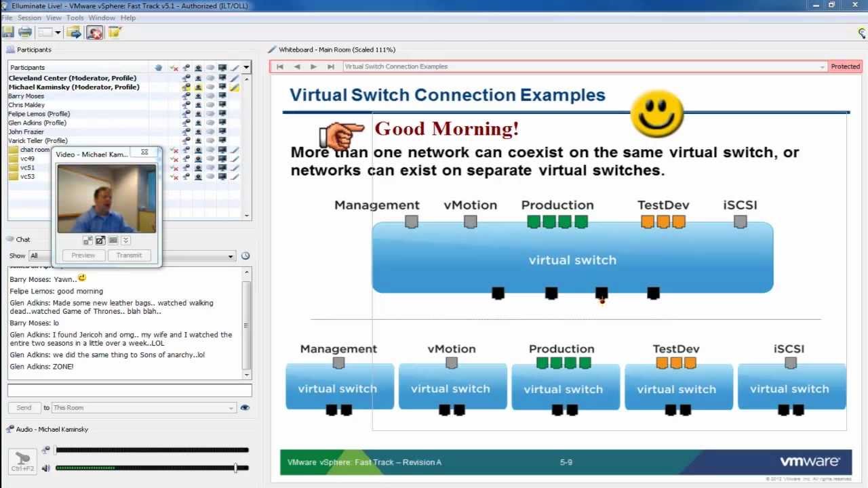Viewport: 868px width, 488px height.
Task: Toggle Glen Adkins's application sharing permission
Action: [x=222, y=123]
